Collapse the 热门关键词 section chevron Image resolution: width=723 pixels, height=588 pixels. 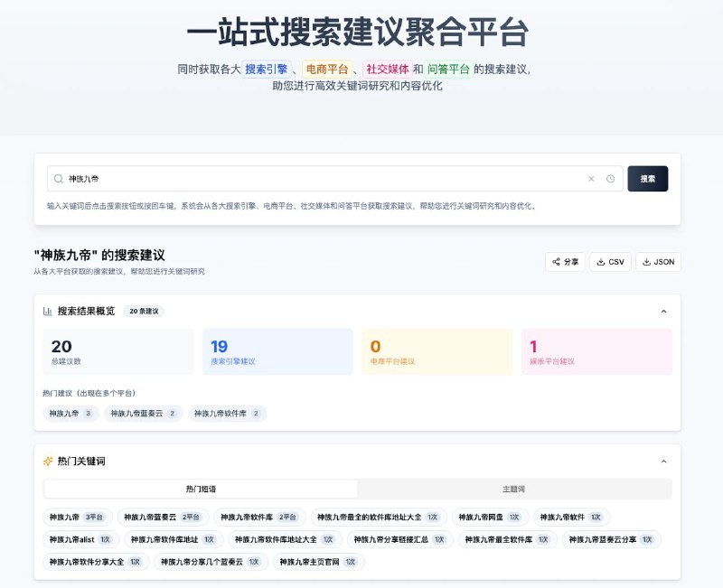(663, 461)
